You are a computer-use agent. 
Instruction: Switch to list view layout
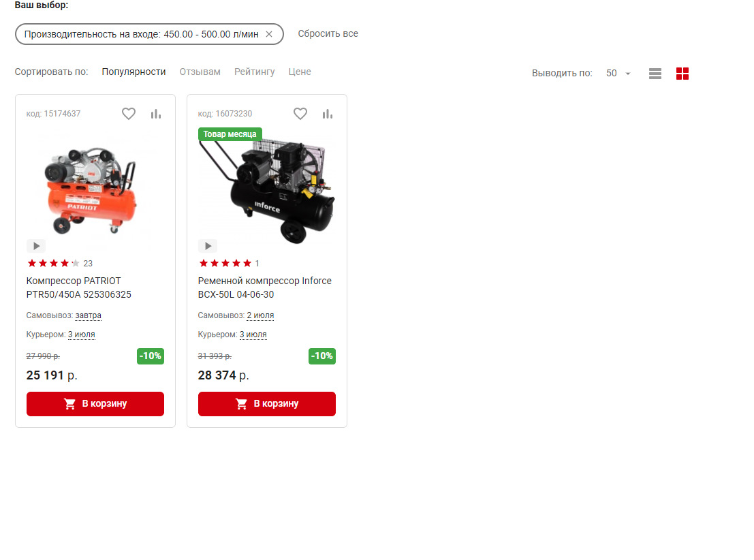(x=655, y=74)
